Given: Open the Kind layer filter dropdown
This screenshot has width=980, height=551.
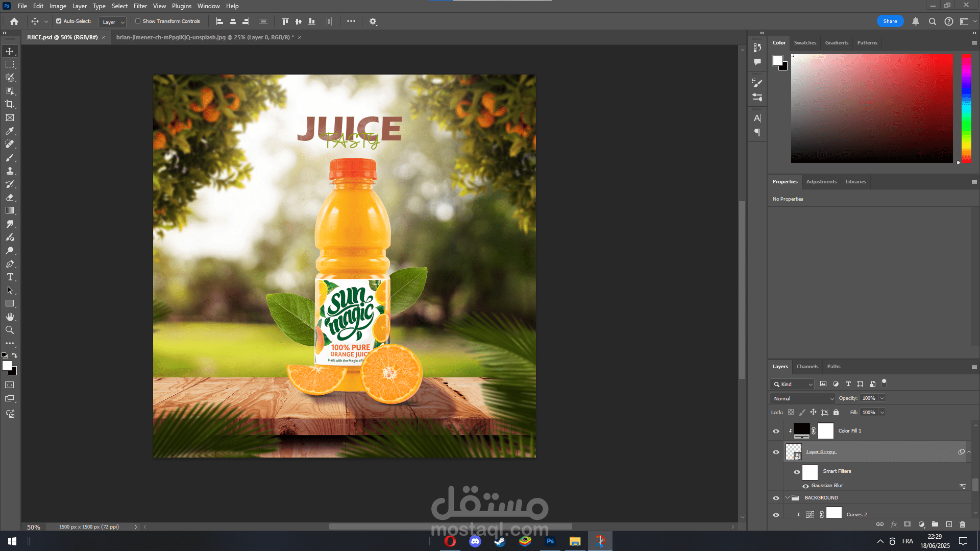Looking at the screenshot, I should (792, 384).
